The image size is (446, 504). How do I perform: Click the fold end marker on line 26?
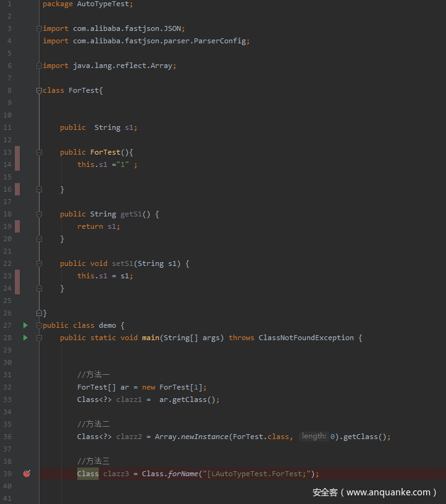click(x=40, y=313)
